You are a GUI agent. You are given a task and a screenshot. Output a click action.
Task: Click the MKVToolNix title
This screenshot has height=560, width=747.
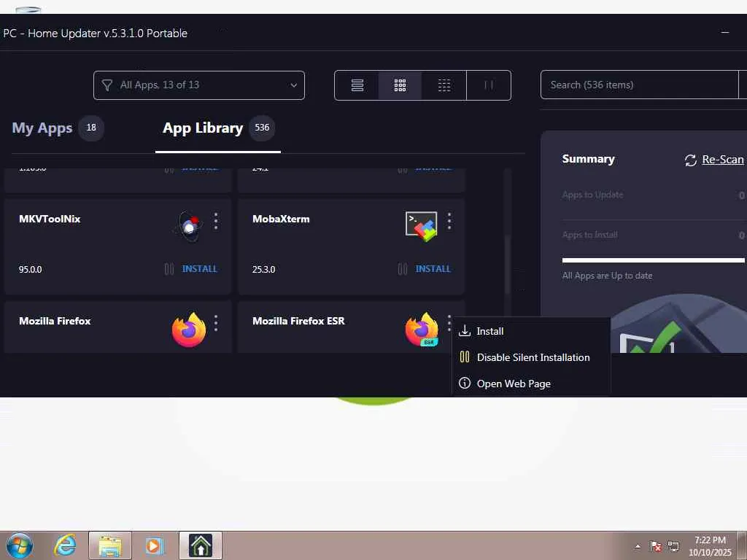(50, 219)
